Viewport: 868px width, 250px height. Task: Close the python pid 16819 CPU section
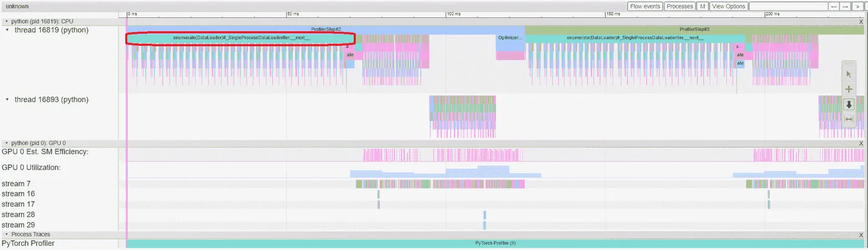[x=861, y=21]
